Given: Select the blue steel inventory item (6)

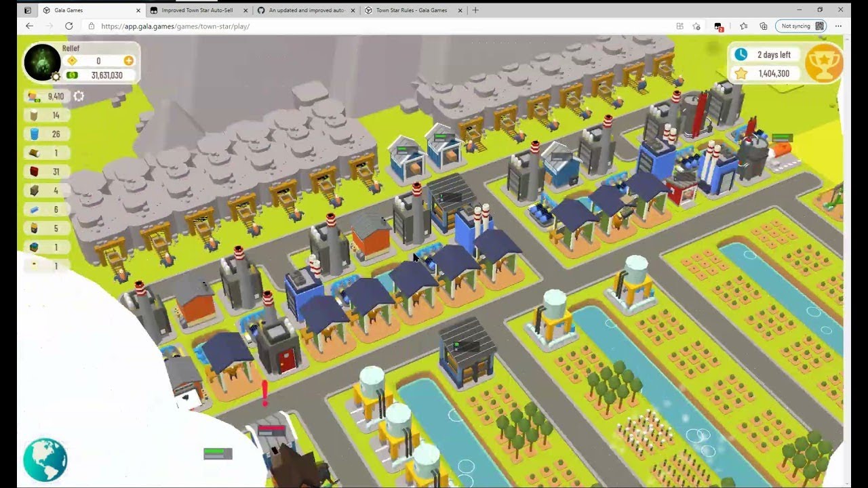Looking at the screenshot, I should tap(46, 209).
